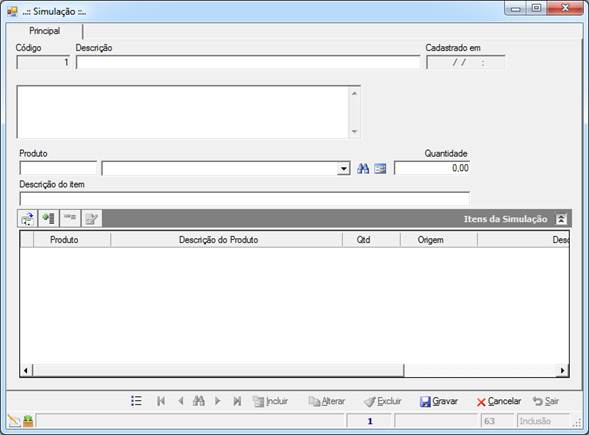Click the Alterar button
Image resolution: width=589 pixels, height=435 pixels.
326,401
